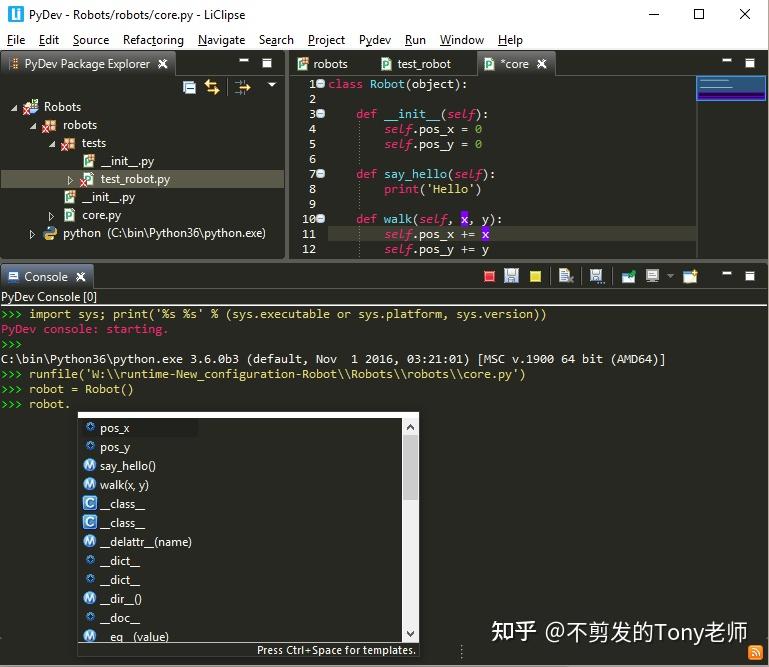Fold the __init__ method at line 3
769x667 pixels.
pyautogui.click(x=321, y=114)
